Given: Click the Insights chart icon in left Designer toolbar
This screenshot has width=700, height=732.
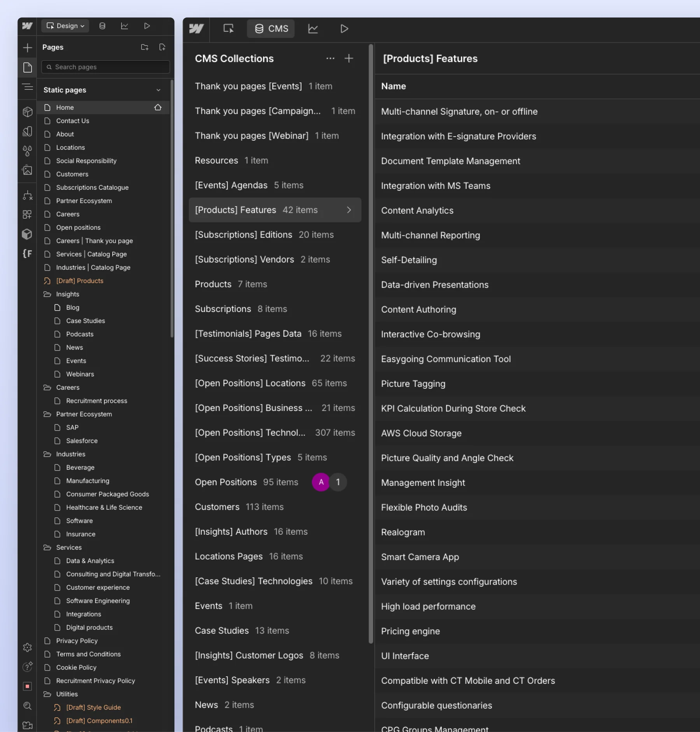Looking at the screenshot, I should click(124, 26).
